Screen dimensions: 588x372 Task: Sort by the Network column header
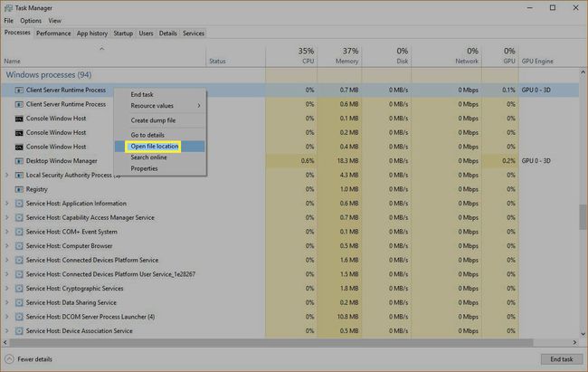[x=447, y=55]
